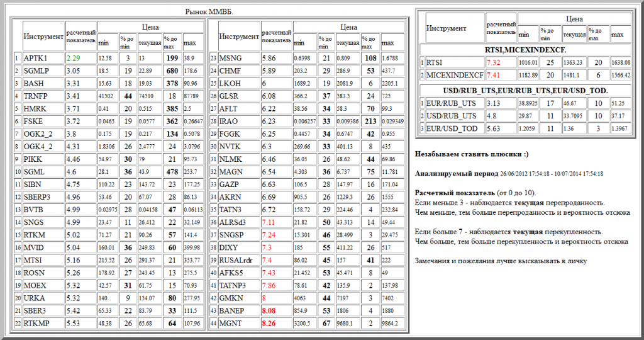Click the GAZP instrument name
This screenshot has width=644, height=340.
click(x=228, y=184)
